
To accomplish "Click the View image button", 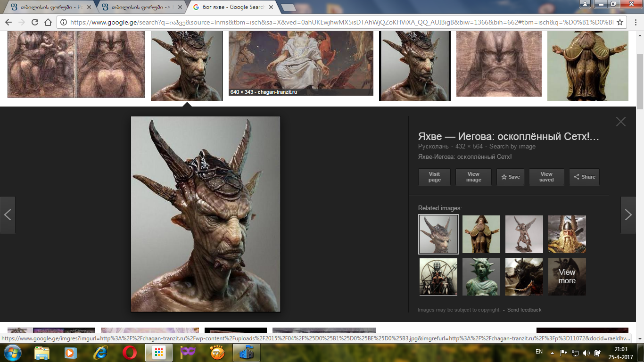I will tap(473, 177).
